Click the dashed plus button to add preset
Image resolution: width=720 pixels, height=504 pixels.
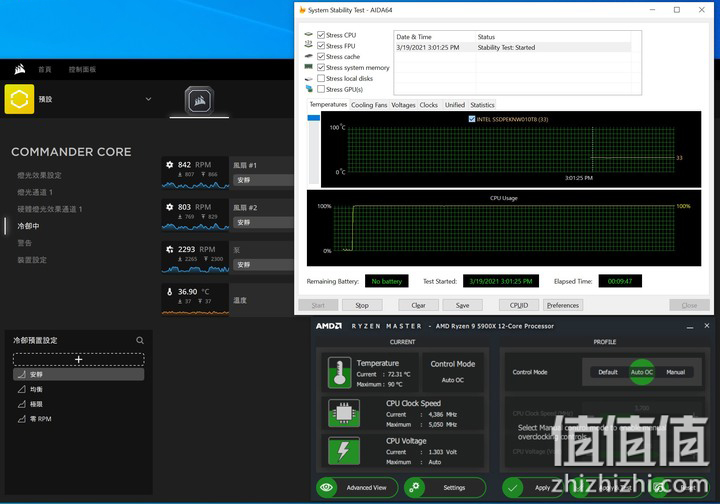pyautogui.click(x=79, y=359)
